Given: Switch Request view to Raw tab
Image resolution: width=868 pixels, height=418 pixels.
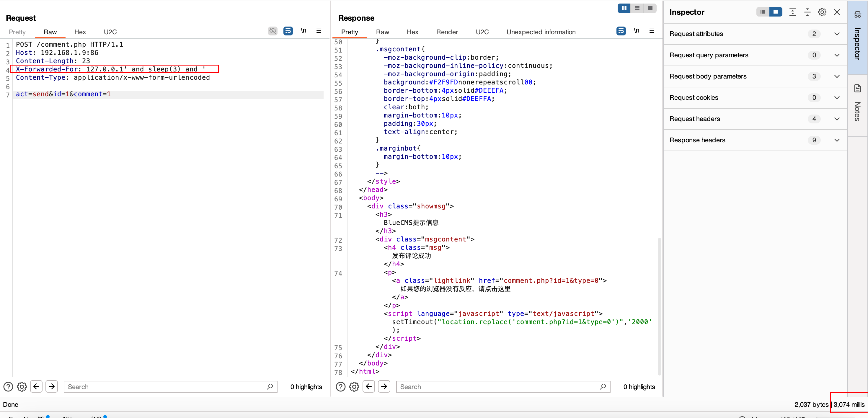Looking at the screenshot, I should tap(50, 32).
